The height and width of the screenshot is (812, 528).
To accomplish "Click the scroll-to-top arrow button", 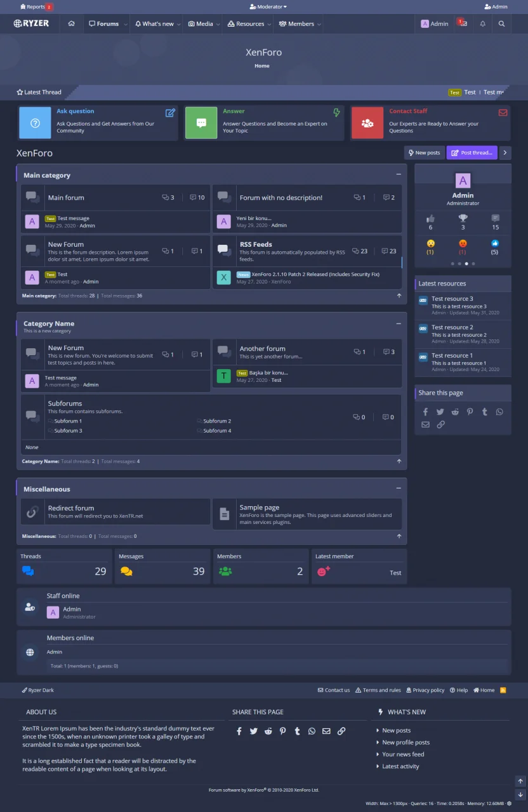I will 520,782.
